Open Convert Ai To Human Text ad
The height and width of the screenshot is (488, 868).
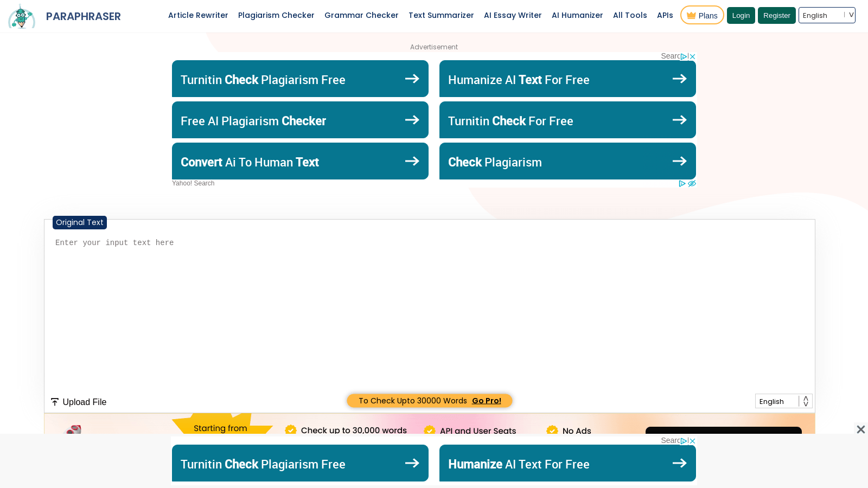[x=300, y=161]
